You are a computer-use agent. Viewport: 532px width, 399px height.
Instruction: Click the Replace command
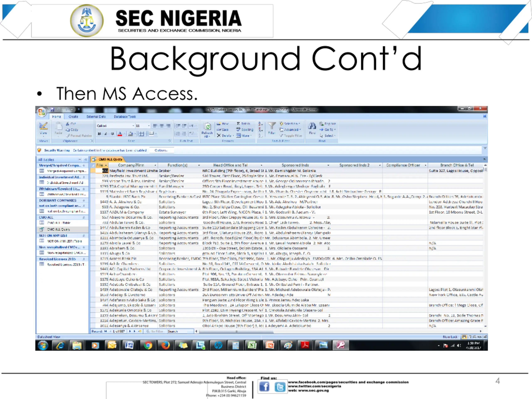328,124
